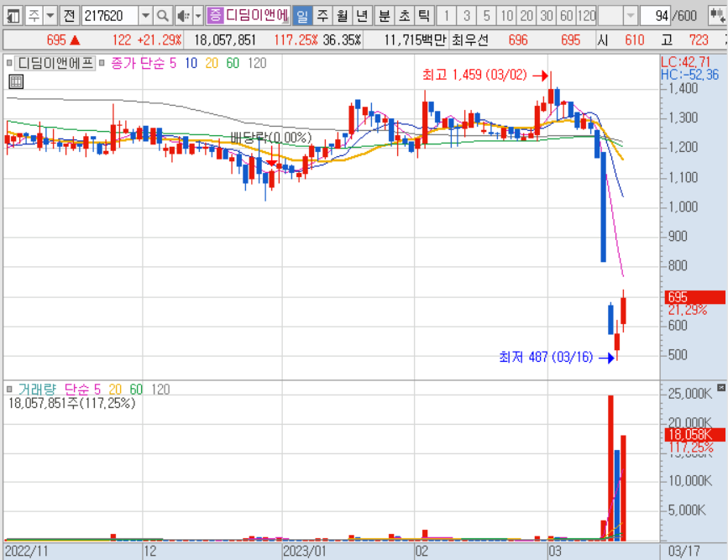Image resolution: width=728 pixels, height=560 pixels.
Task: Click the speaker sound alert icon
Action: [x=183, y=16]
